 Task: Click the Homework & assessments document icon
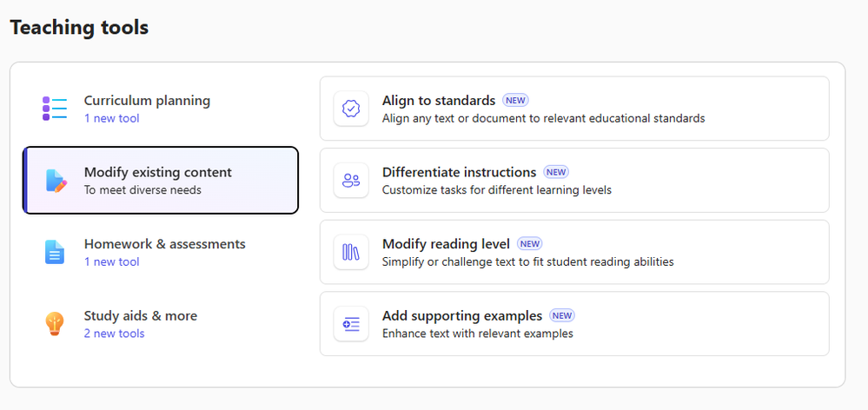pyautogui.click(x=55, y=252)
